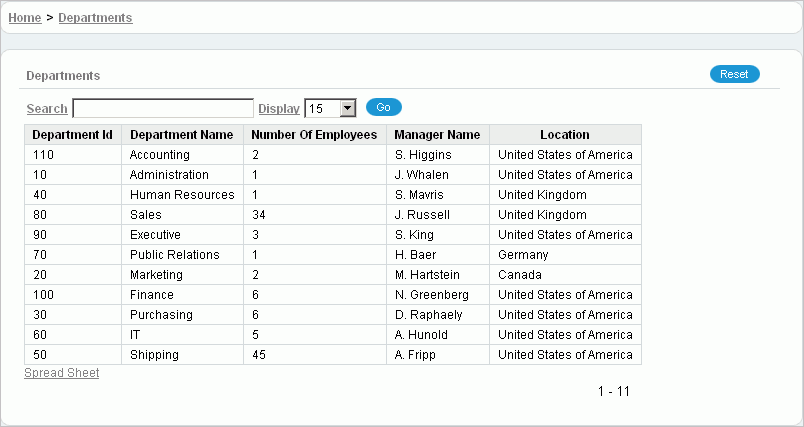Screen dimensions: 804x427
Task: Click the Germany location cell
Action: click(x=523, y=255)
